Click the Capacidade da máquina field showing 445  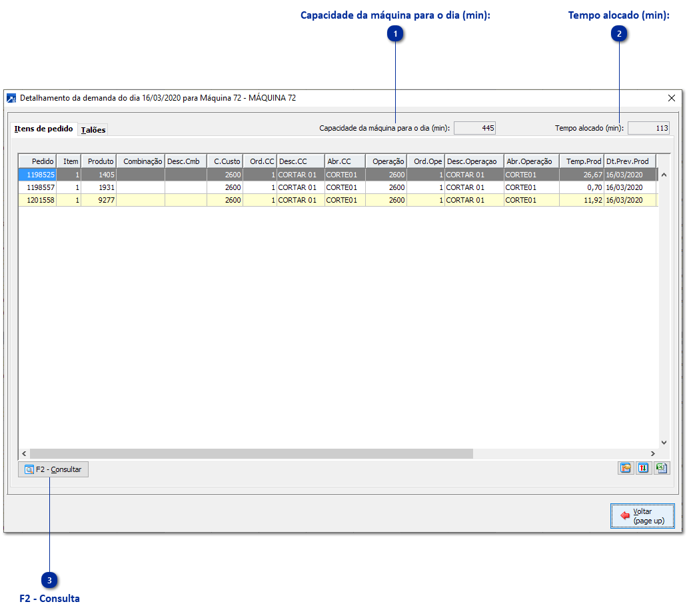tap(474, 128)
